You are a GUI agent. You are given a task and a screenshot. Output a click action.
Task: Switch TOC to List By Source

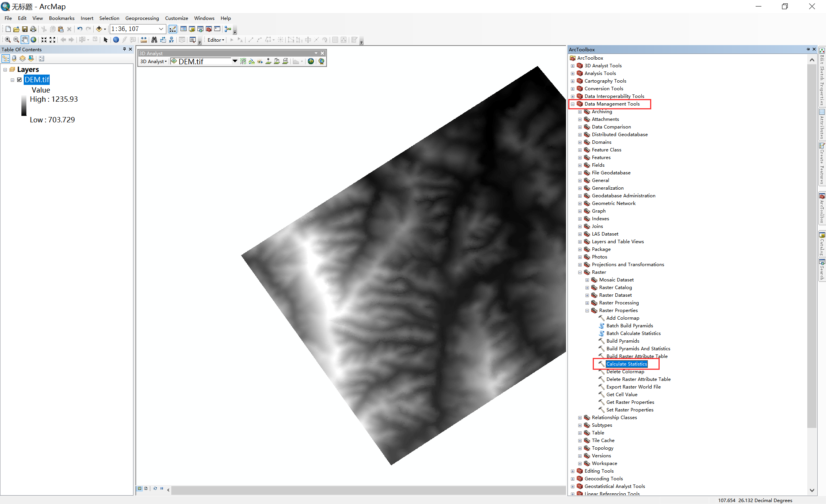[x=14, y=59]
